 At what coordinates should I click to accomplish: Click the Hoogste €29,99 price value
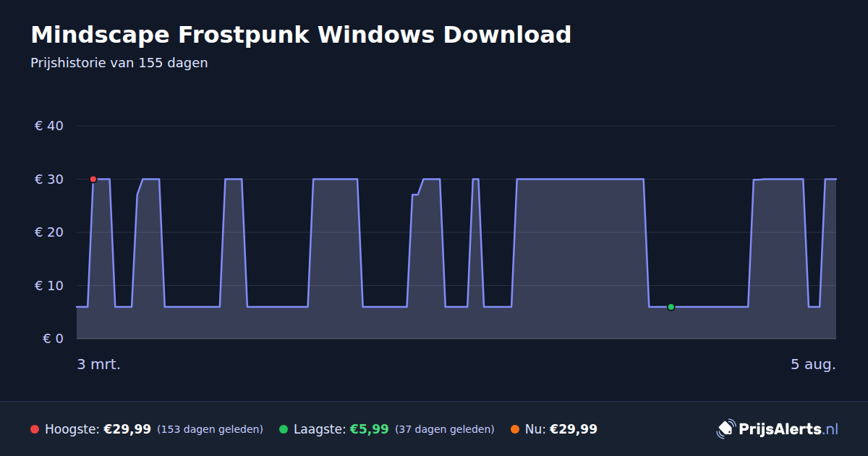[127, 429]
